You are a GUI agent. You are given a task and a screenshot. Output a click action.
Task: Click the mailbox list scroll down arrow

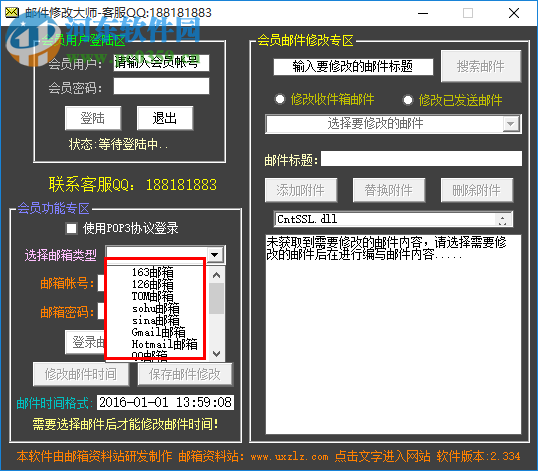tap(217, 353)
